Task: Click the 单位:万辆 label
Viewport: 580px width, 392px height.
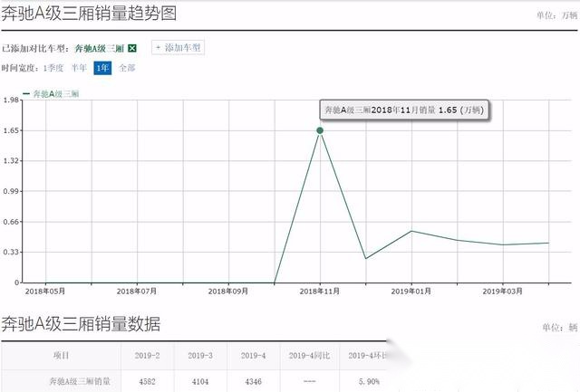Action: [x=557, y=15]
